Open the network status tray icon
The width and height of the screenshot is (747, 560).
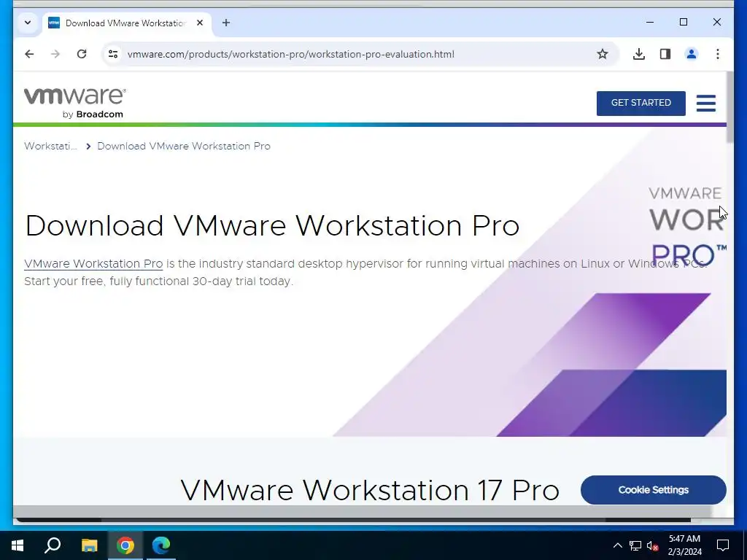tap(635, 545)
